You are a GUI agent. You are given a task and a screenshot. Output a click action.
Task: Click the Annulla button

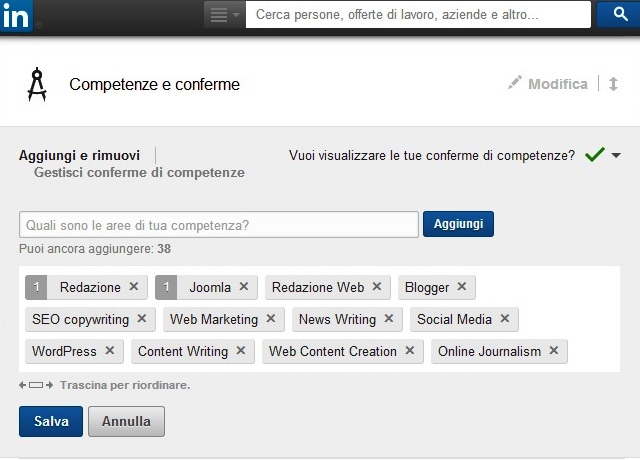click(127, 421)
